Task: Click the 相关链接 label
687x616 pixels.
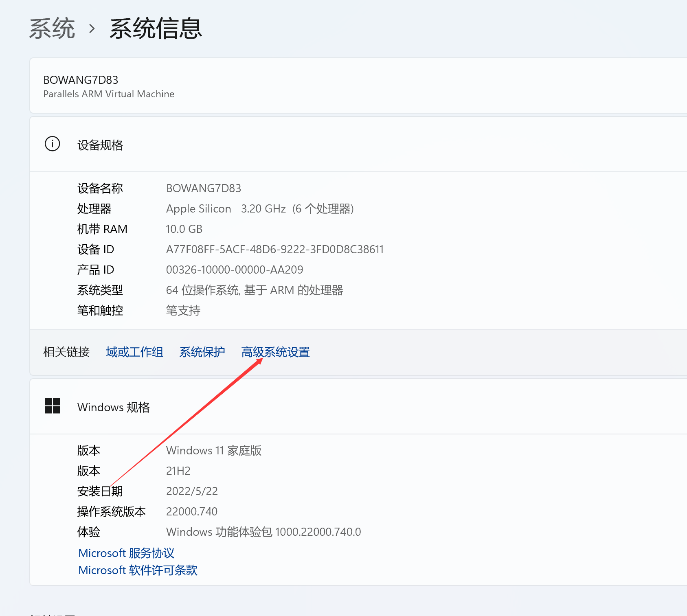Action: [66, 352]
